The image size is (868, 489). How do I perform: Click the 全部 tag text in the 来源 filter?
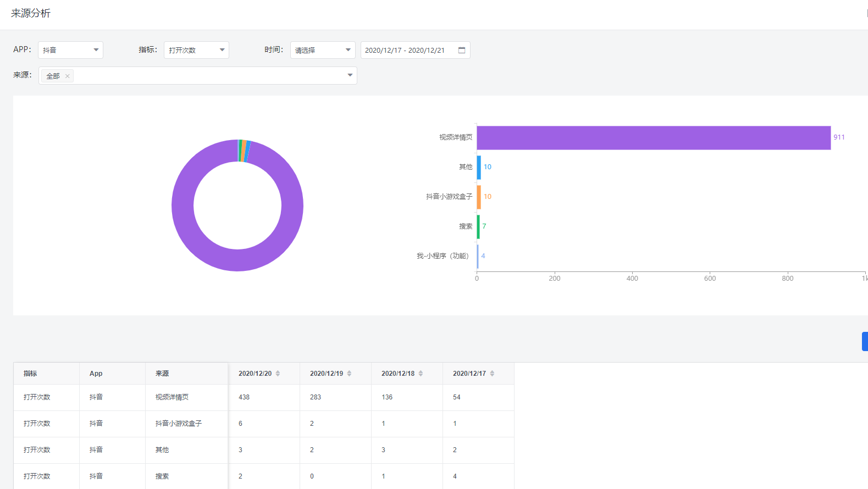point(53,76)
